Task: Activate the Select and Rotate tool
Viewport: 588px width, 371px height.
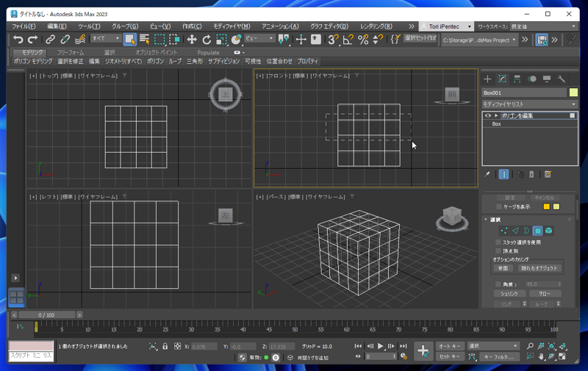Action: coord(207,40)
